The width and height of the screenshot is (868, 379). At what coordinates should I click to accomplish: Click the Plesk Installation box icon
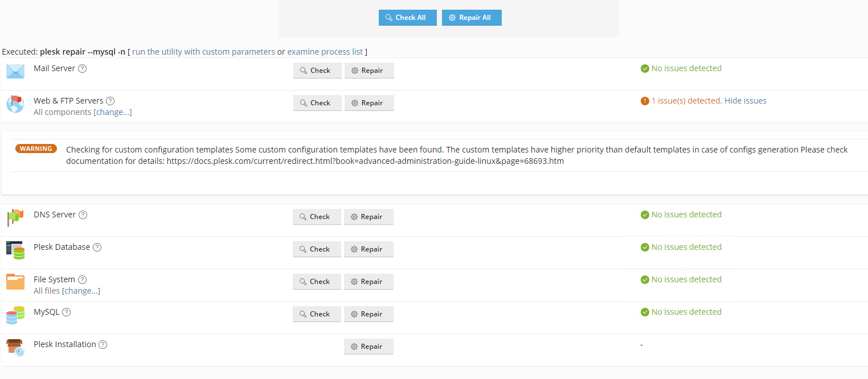point(15,347)
